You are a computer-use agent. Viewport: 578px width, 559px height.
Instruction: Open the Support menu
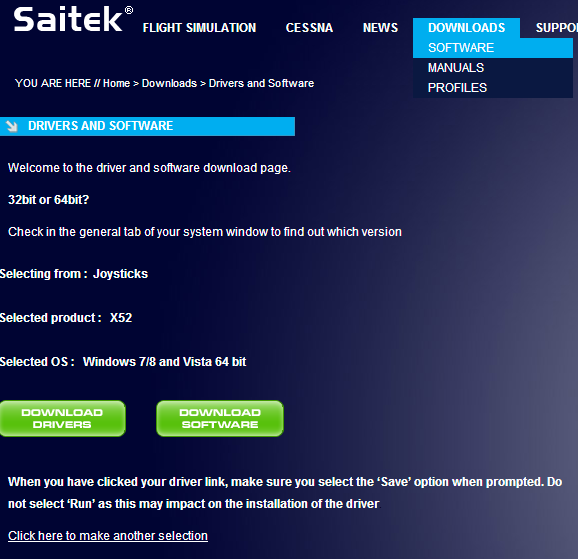click(x=557, y=28)
